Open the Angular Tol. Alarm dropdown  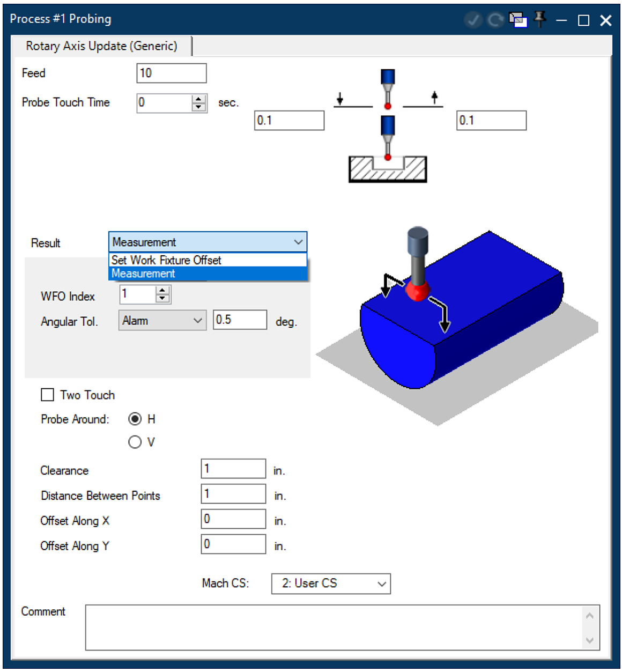coord(162,320)
